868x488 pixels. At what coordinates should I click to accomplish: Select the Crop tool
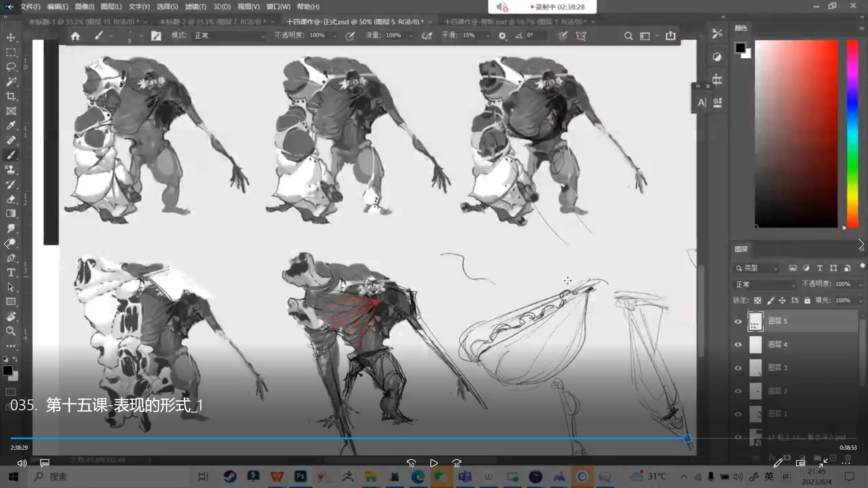point(11,96)
